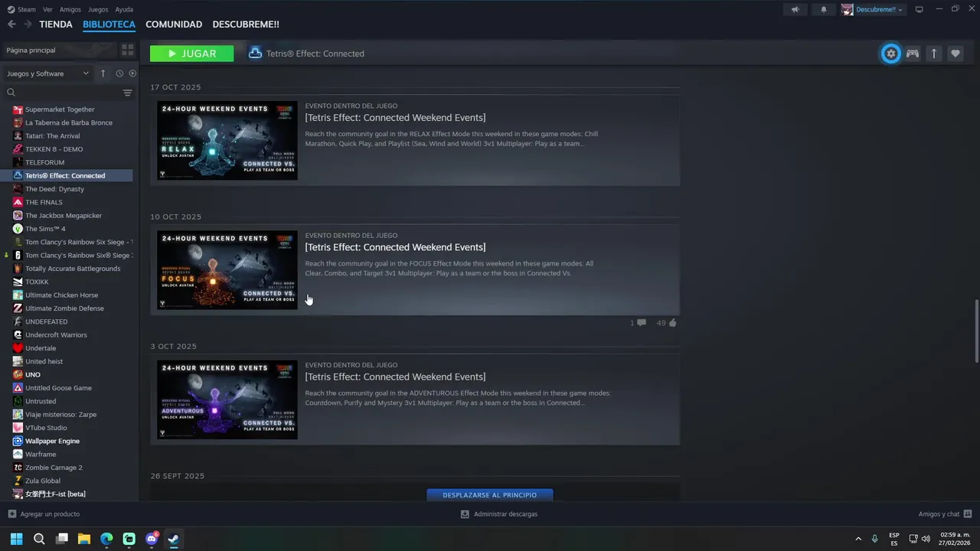980x551 pixels.
Task: Open the Steam announcements megaphone icon
Action: click(795, 9)
